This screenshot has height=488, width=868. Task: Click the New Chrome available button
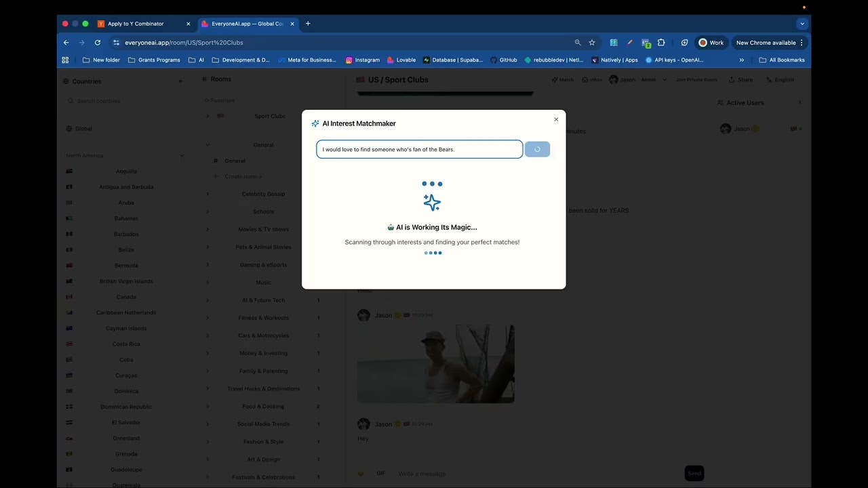[x=770, y=43]
